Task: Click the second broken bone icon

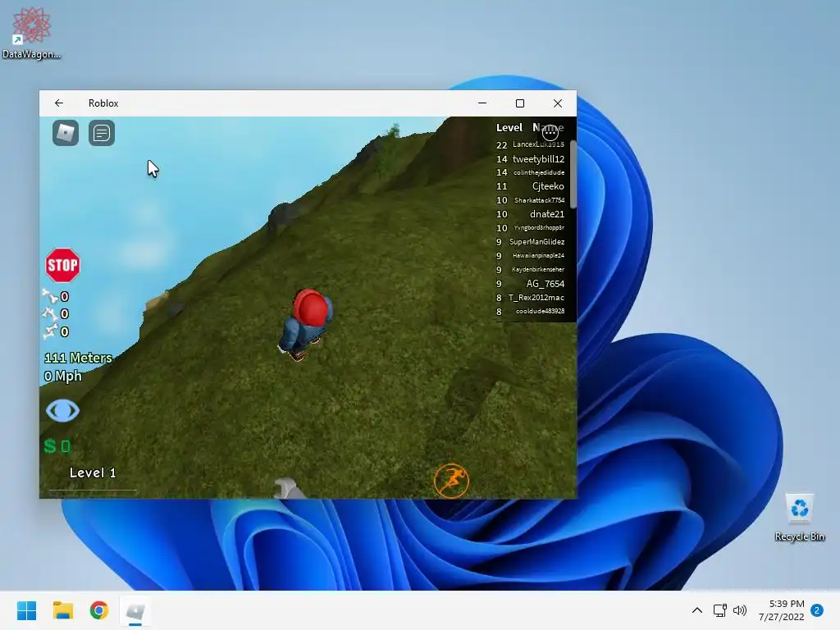Action: pyautogui.click(x=50, y=314)
